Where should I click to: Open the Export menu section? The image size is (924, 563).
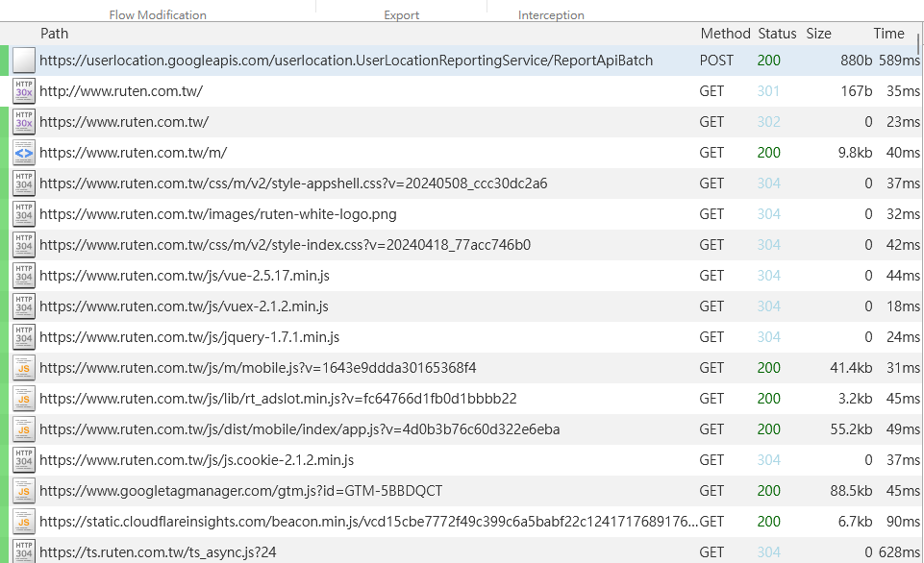pos(401,14)
